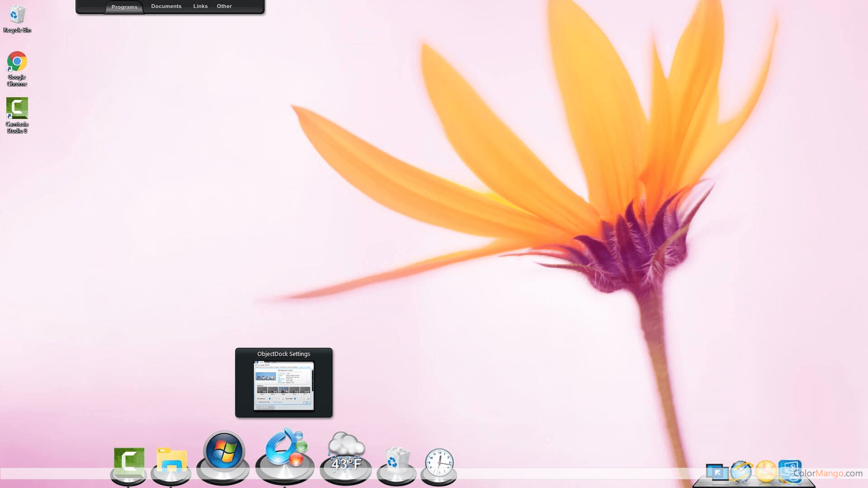Select the highlighted animation thumbnail in settings preview

(x=284, y=390)
